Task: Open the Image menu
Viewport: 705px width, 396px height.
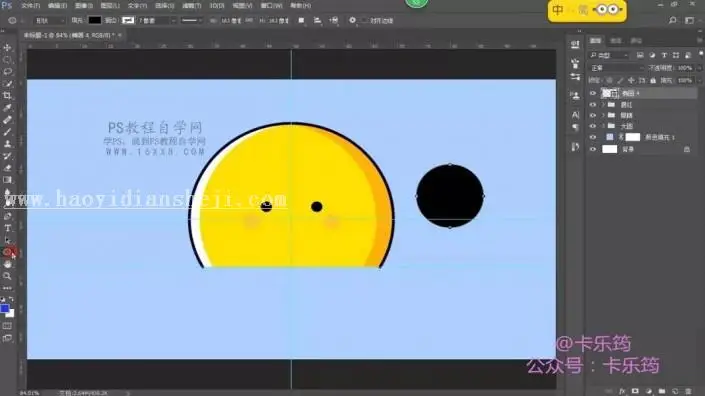Action: (x=84, y=6)
